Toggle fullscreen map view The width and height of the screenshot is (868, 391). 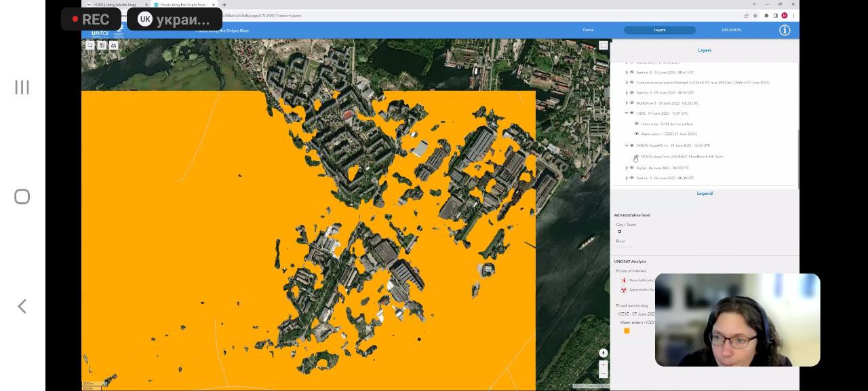pyautogui.click(x=603, y=45)
